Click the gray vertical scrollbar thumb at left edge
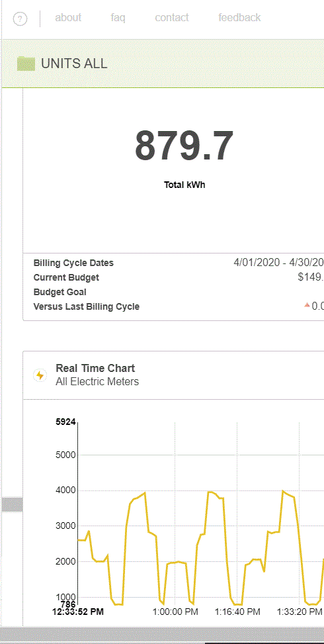Viewport: 324px width, 644px height. [12, 504]
